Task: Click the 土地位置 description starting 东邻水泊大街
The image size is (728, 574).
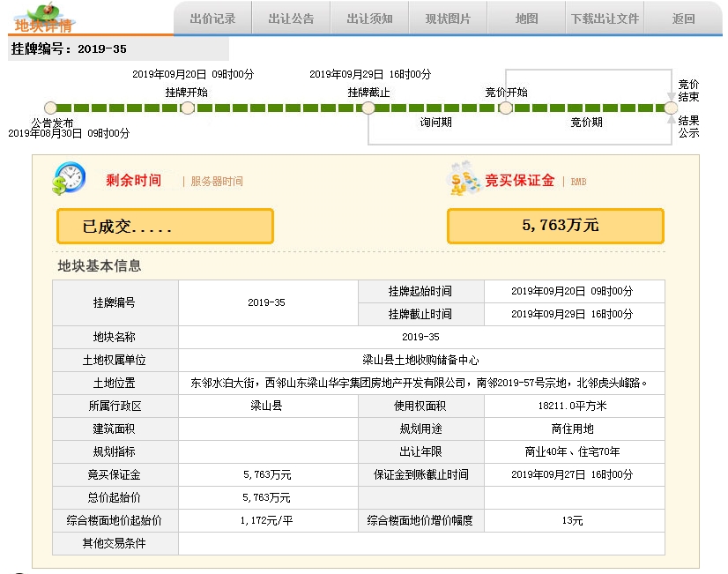Action: tap(420, 384)
